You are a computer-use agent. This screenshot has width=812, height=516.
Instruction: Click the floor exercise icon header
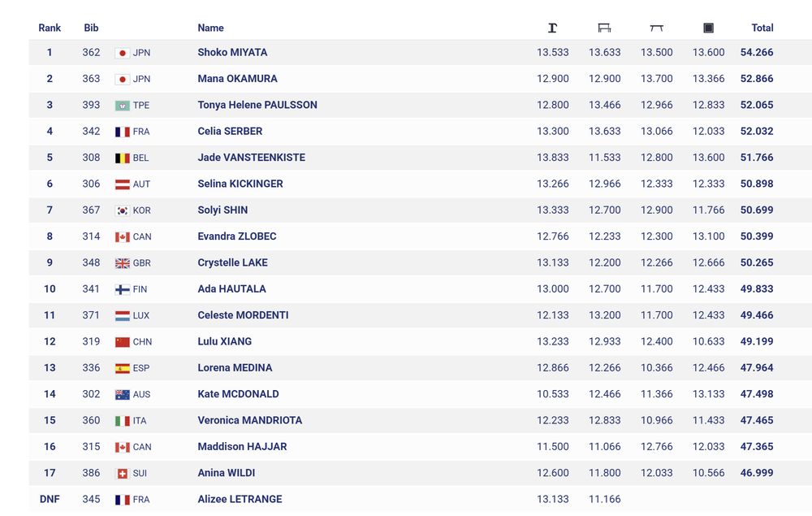point(708,28)
